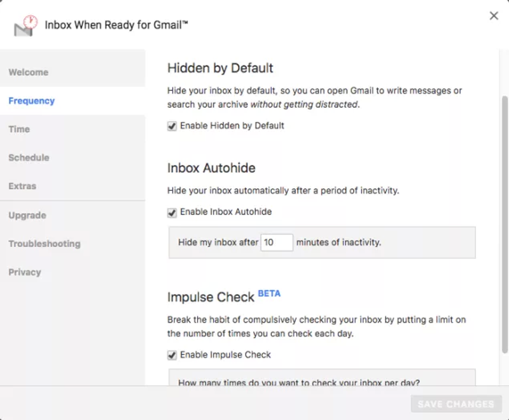Show the Privacy section
Screen dimensions: 509x420
point(25,272)
